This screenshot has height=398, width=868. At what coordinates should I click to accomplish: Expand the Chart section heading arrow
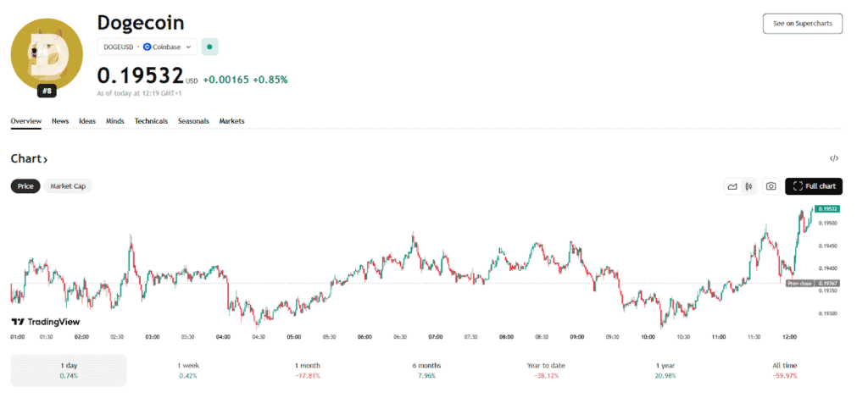(46, 159)
